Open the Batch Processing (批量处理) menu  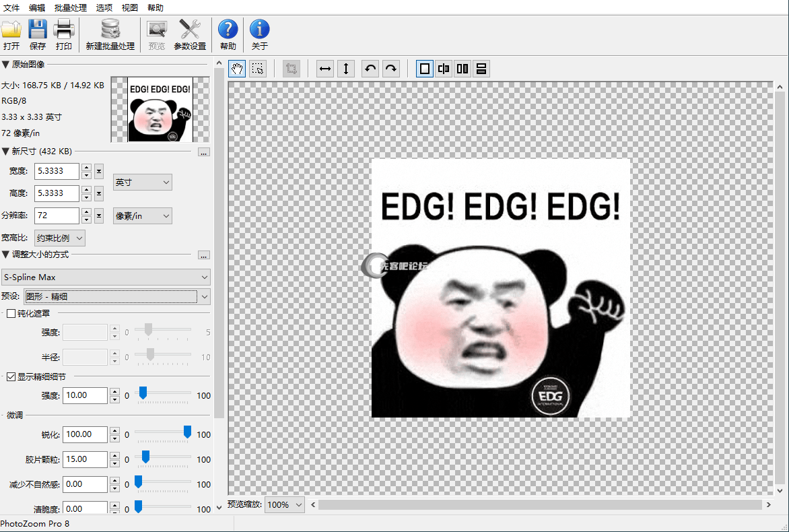pos(70,8)
